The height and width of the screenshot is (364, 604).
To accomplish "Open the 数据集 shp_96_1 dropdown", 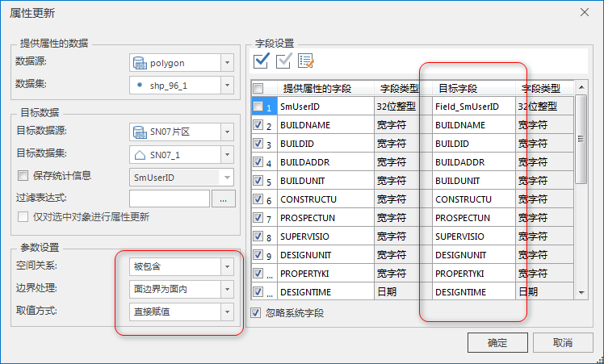I will tap(227, 85).
